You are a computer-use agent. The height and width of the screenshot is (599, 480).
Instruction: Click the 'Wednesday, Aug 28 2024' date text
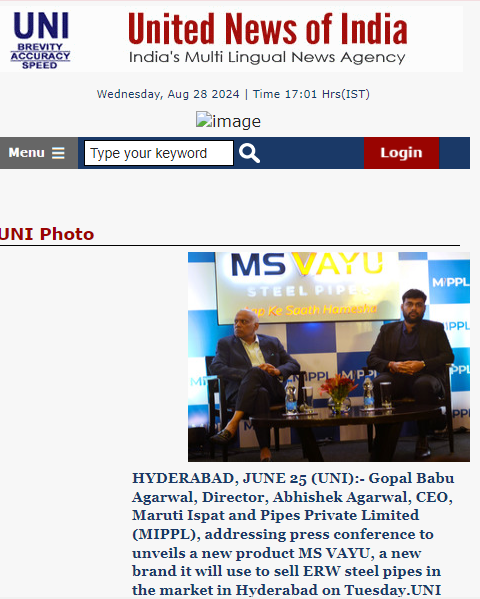(168, 94)
